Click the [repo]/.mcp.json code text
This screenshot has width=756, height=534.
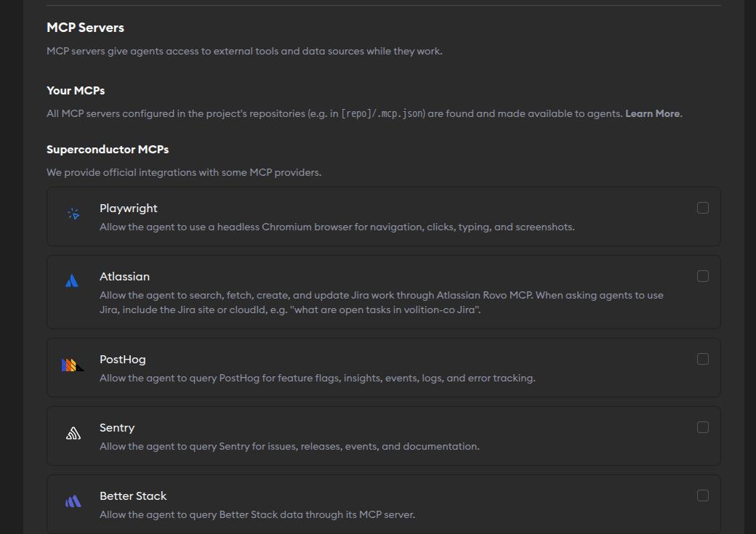coord(382,114)
